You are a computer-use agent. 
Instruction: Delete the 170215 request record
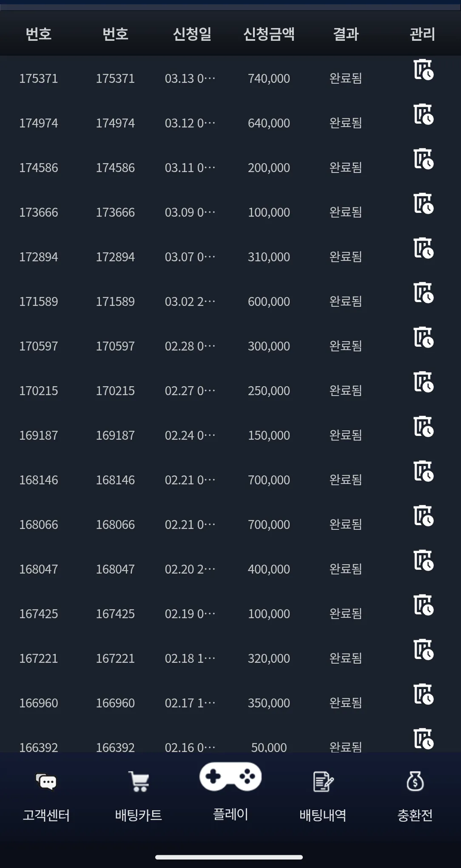coord(423,382)
